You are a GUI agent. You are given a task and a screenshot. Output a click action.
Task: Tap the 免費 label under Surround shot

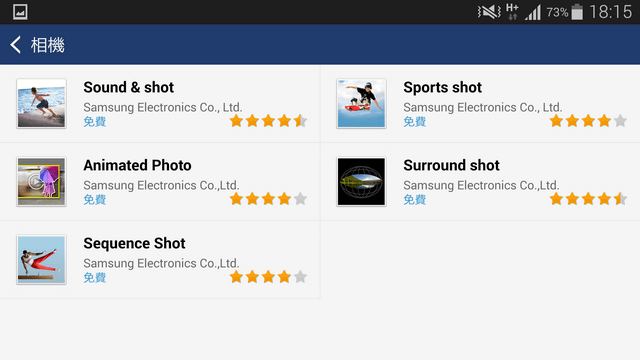tap(415, 200)
